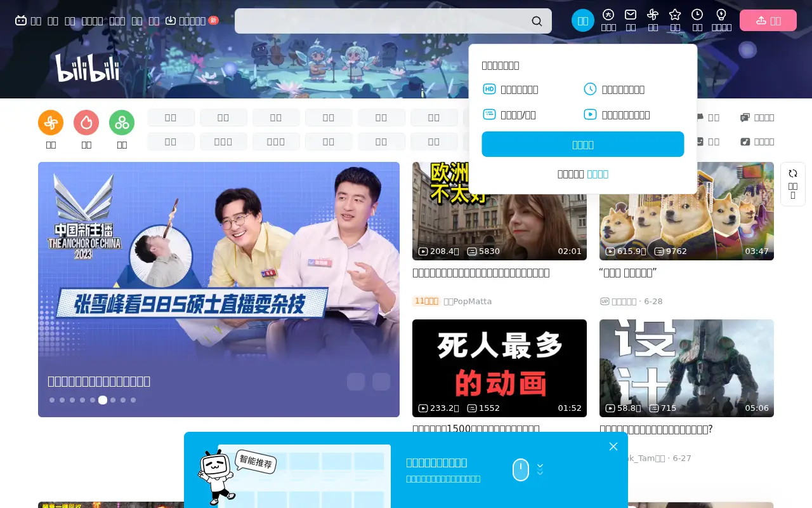This screenshot has height=508, width=812.
Task: Follow the blue link under the popup button
Action: [x=598, y=174]
